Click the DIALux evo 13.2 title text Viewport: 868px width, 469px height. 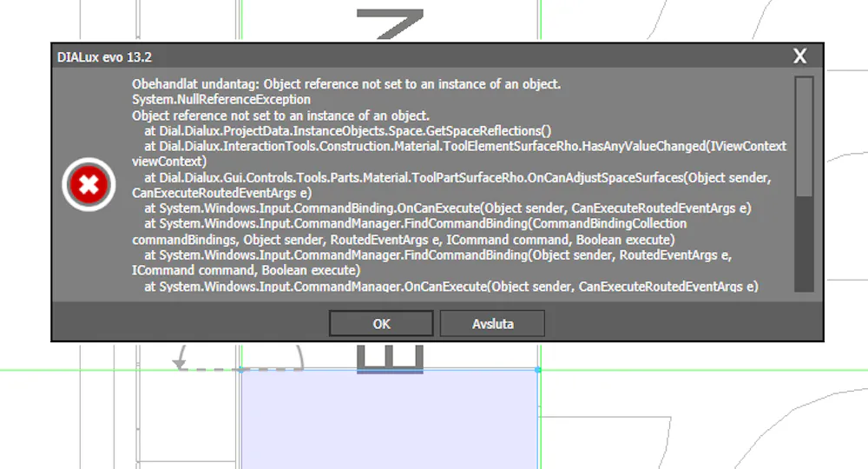coord(105,57)
